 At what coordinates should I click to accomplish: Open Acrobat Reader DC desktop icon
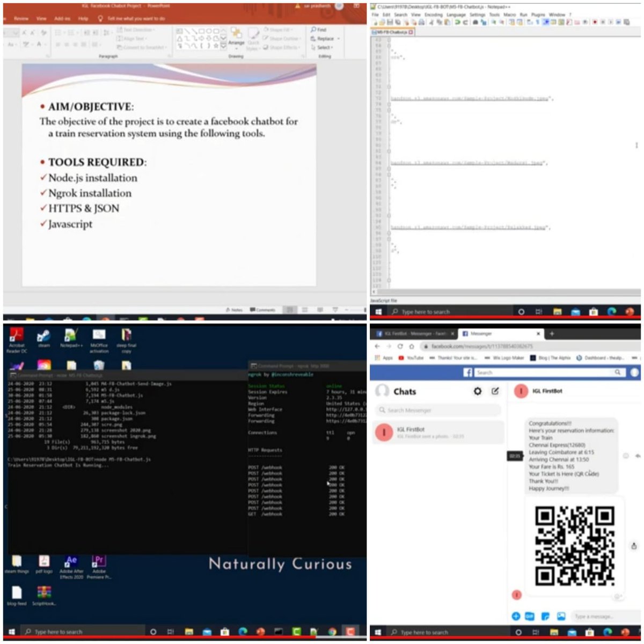17,340
